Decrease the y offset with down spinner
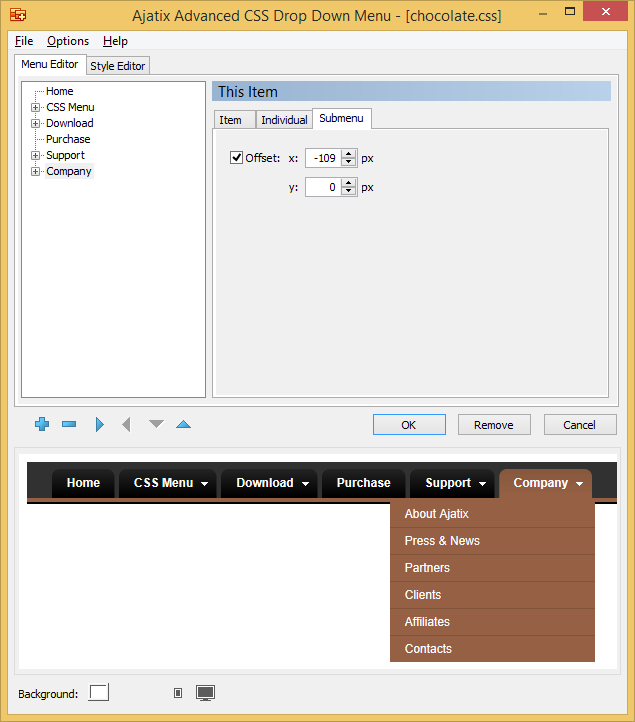 (349, 191)
